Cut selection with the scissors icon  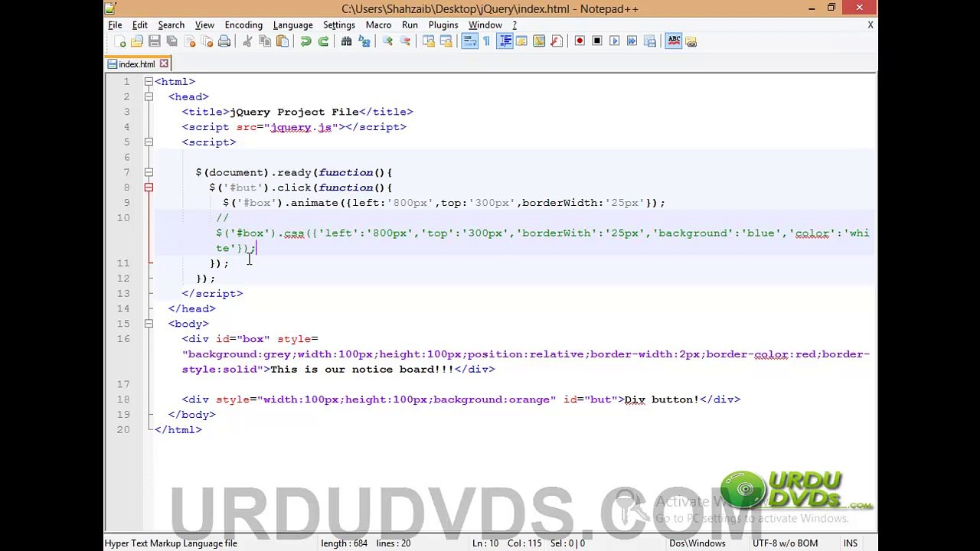click(247, 41)
